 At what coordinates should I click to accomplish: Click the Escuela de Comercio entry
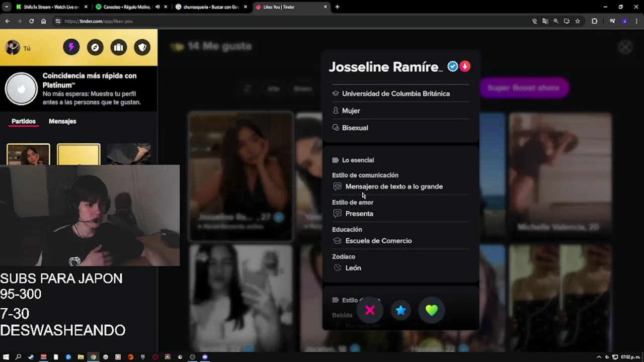coord(378,241)
